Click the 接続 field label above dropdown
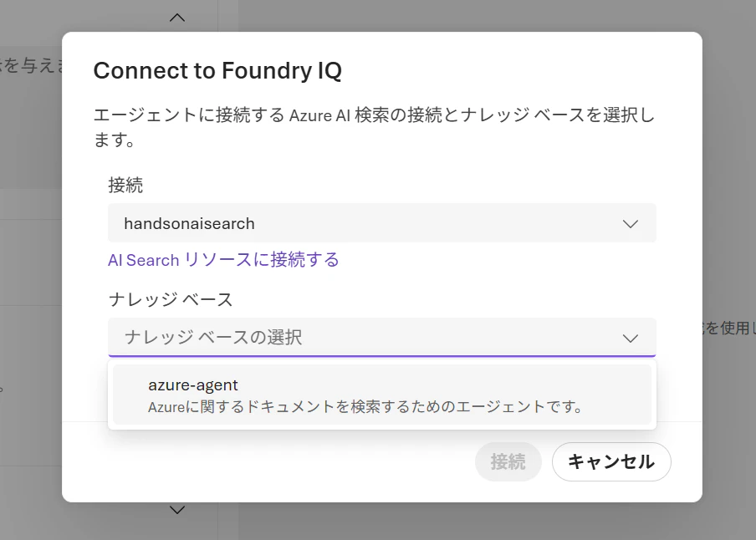Viewport: 756px width, 540px height. tap(125, 185)
